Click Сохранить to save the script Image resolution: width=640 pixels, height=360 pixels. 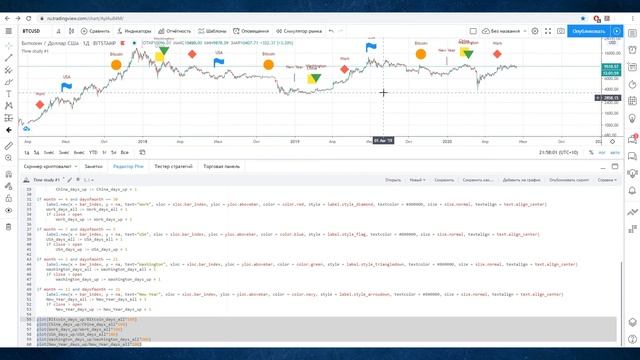pyautogui.click(x=444, y=180)
